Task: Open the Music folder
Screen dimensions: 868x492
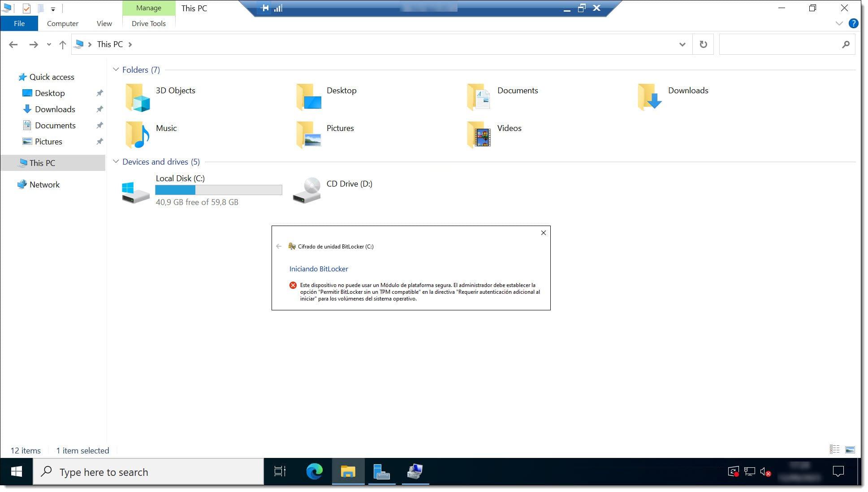Action: click(x=137, y=135)
